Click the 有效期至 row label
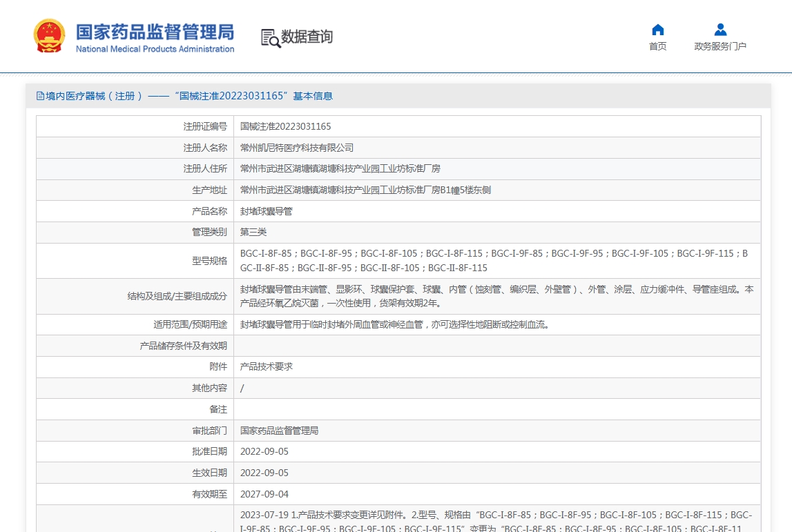Viewport: 792px width, 532px height. click(x=210, y=494)
